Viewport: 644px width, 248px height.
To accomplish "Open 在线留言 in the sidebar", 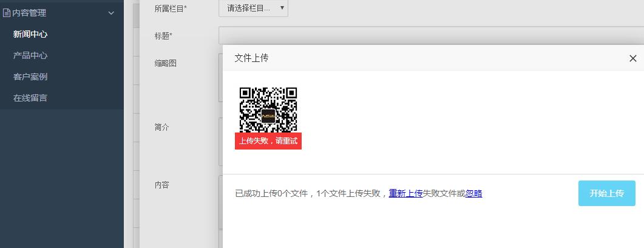I will (x=30, y=98).
